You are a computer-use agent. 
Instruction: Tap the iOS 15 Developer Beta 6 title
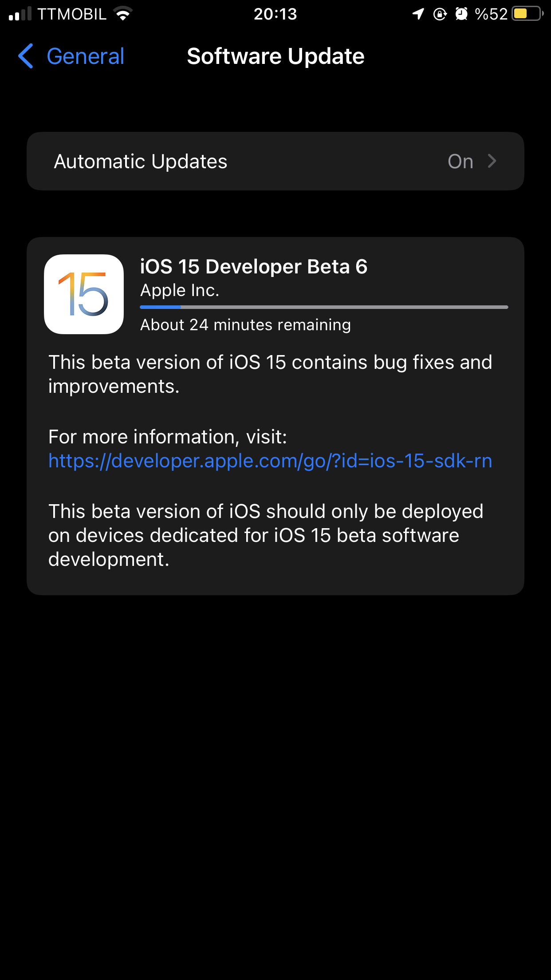pos(254,267)
